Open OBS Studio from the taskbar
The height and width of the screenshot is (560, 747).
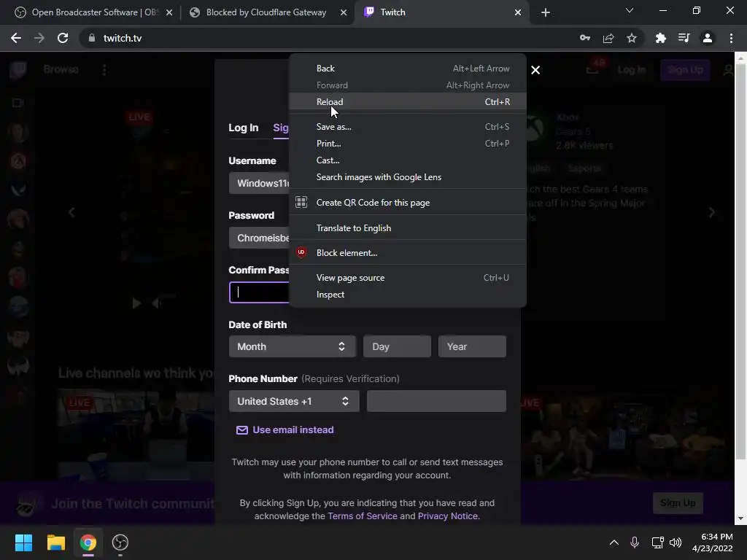(120, 542)
